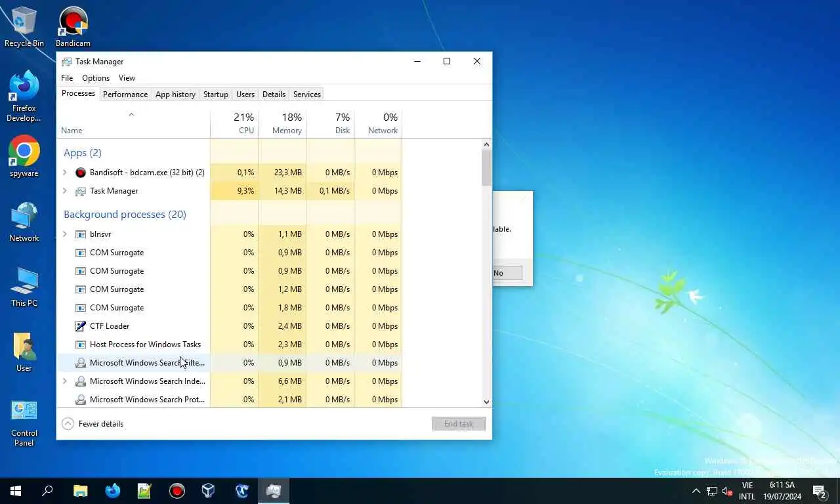Viewport: 840px width, 504px height.
Task: Sort processes by Network column
Action: tap(378, 123)
